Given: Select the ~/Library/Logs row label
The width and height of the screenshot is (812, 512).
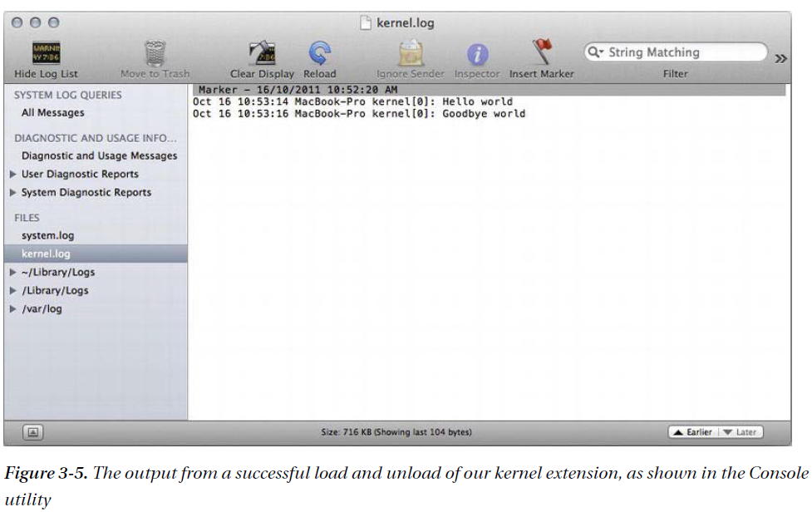Looking at the screenshot, I should [58, 272].
